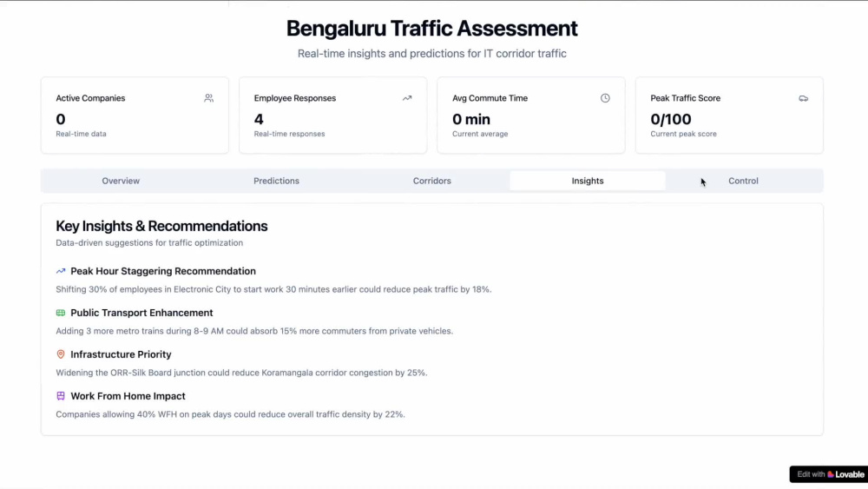
Task: Click the people icon in Active Companies card
Action: coord(208,98)
